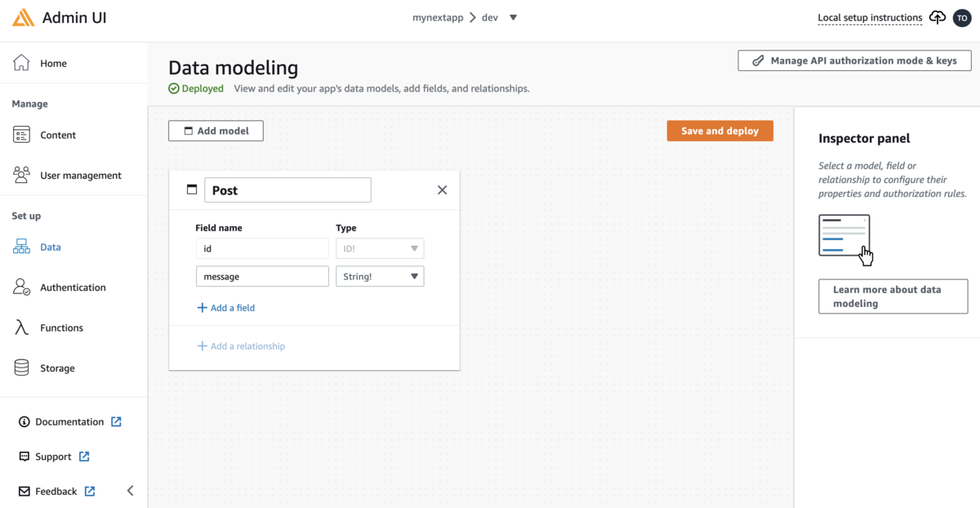Select the Authentication sidebar icon
This screenshot has height=508, width=980.
22,287
